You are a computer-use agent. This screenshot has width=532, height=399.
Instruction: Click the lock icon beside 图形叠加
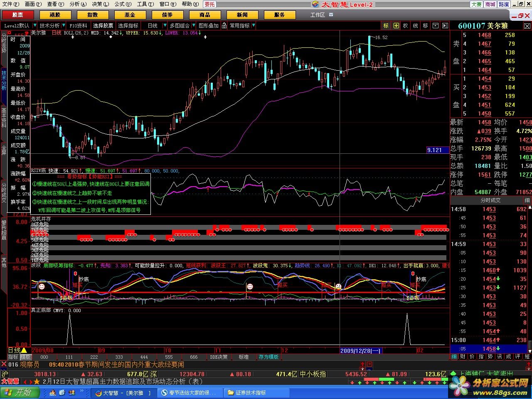[x=224, y=26]
